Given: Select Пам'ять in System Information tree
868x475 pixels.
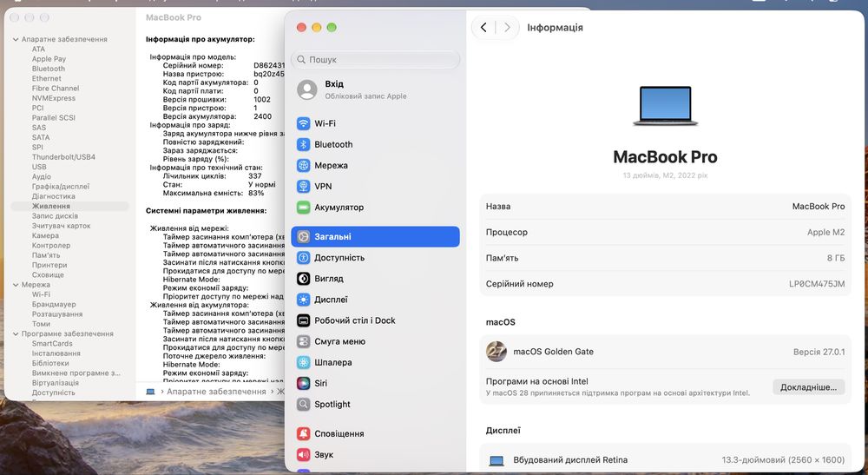Looking at the screenshot, I should point(46,255).
